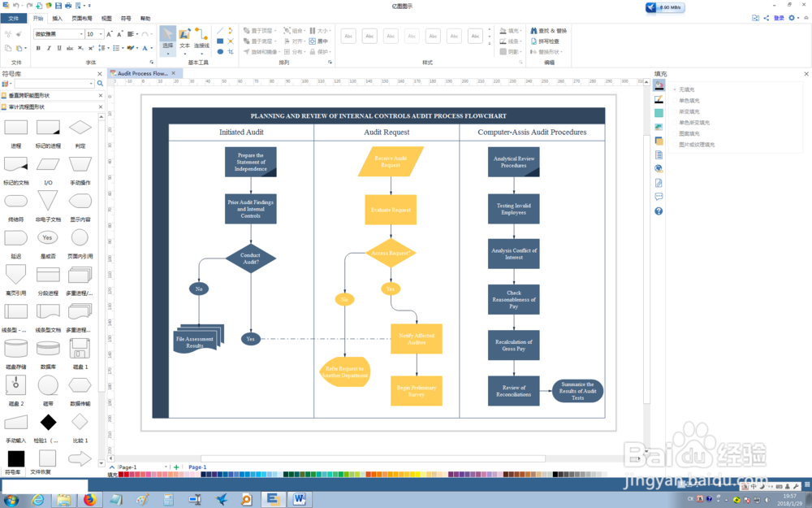The height and width of the screenshot is (508, 812).
Task: Toggle underline formatting
Action: tap(59, 48)
